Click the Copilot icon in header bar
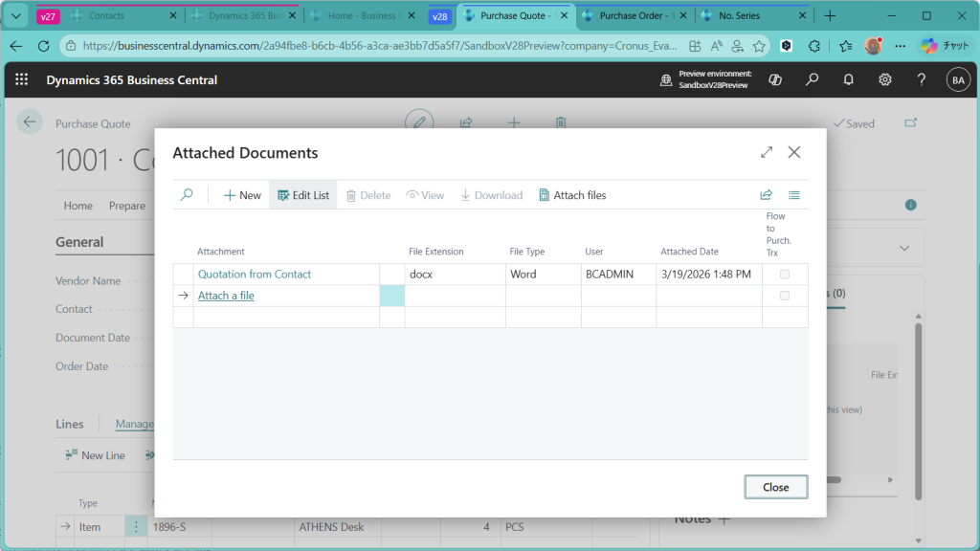Viewport: 980px width, 551px height. click(775, 80)
